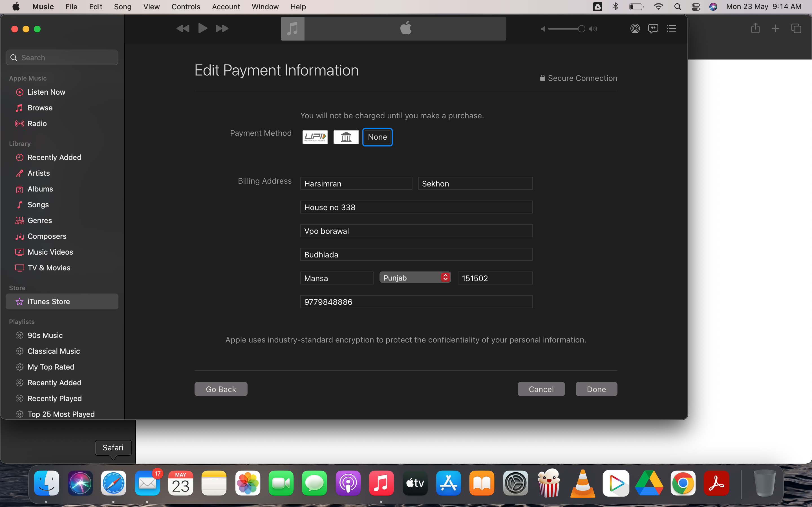Viewport: 812px width, 507px height.
Task: Open Listen Now in sidebar
Action: (46, 92)
